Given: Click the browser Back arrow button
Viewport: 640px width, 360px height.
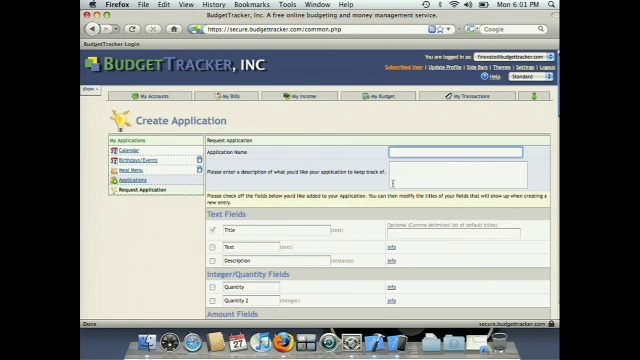Looking at the screenshot, I should (92, 29).
